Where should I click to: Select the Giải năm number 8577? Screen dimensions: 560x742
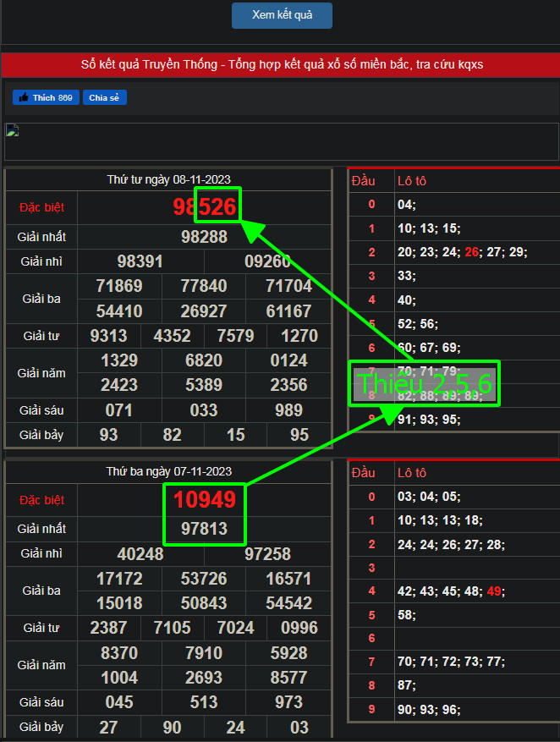[288, 678]
